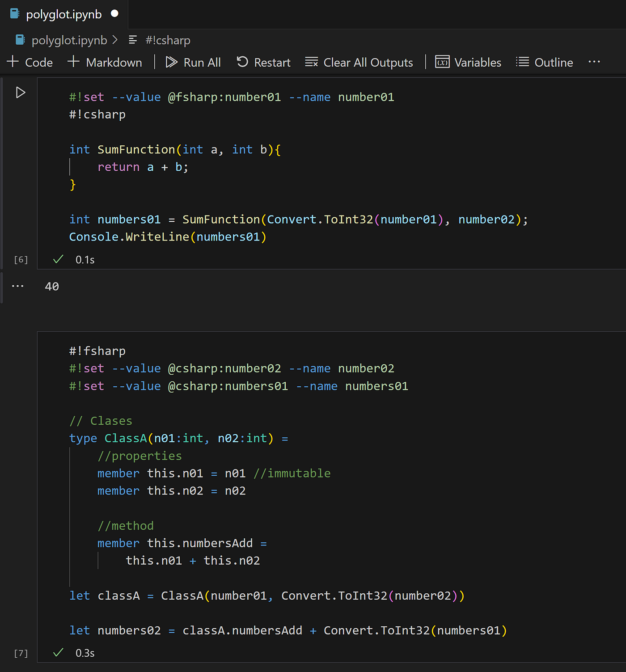Click the 0.1s execution time
This screenshot has height=672, width=626.
[85, 260]
